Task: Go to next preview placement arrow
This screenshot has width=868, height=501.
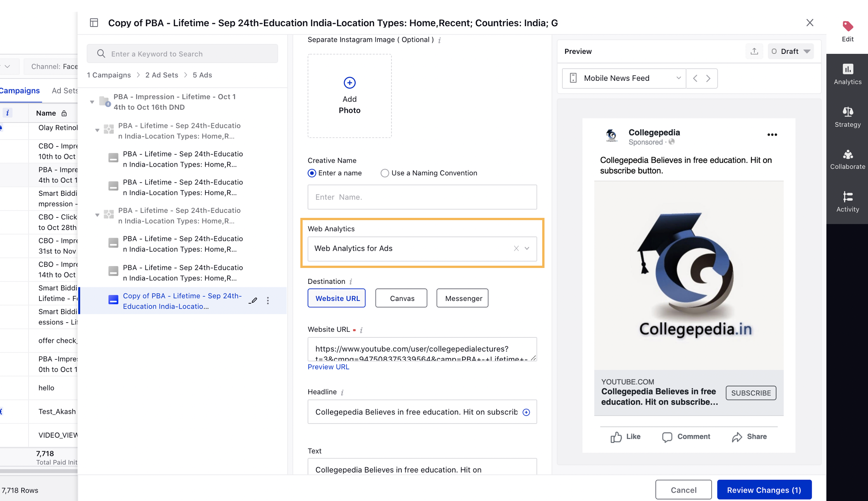Action: click(709, 78)
